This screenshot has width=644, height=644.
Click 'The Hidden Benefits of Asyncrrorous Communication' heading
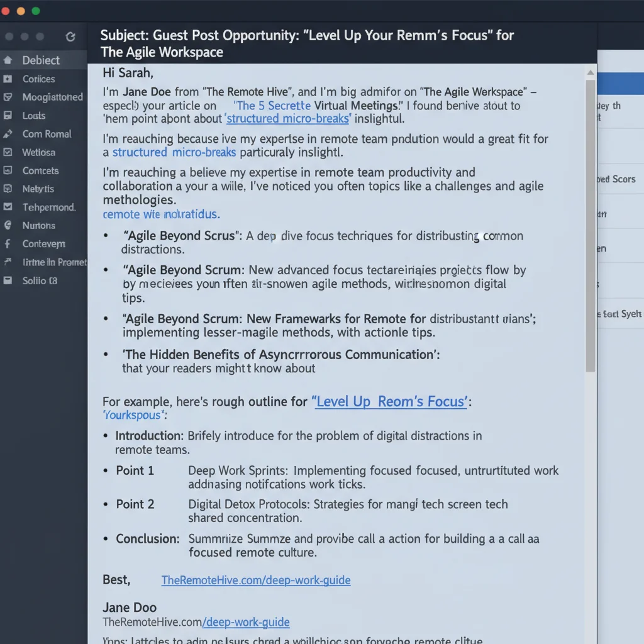pyautogui.click(x=281, y=355)
